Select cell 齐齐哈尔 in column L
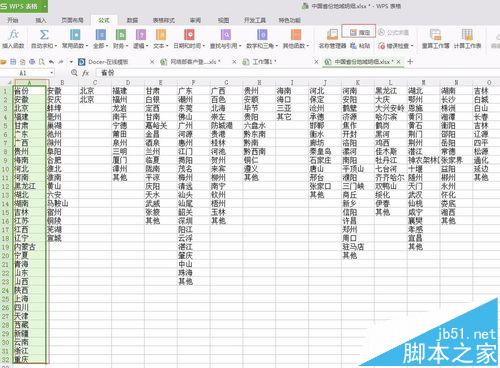500x368 pixels. (x=390, y=177)
